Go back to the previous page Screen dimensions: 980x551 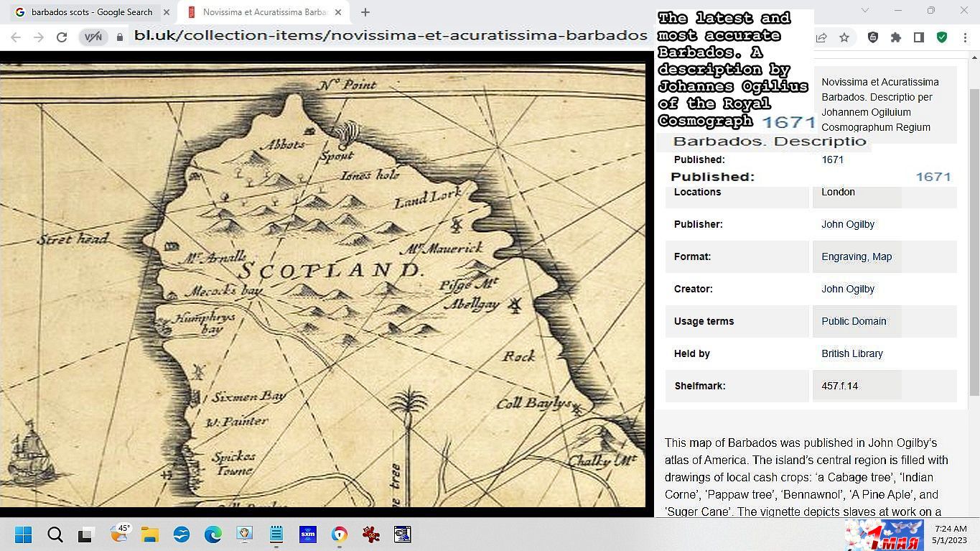pos(16,37)
